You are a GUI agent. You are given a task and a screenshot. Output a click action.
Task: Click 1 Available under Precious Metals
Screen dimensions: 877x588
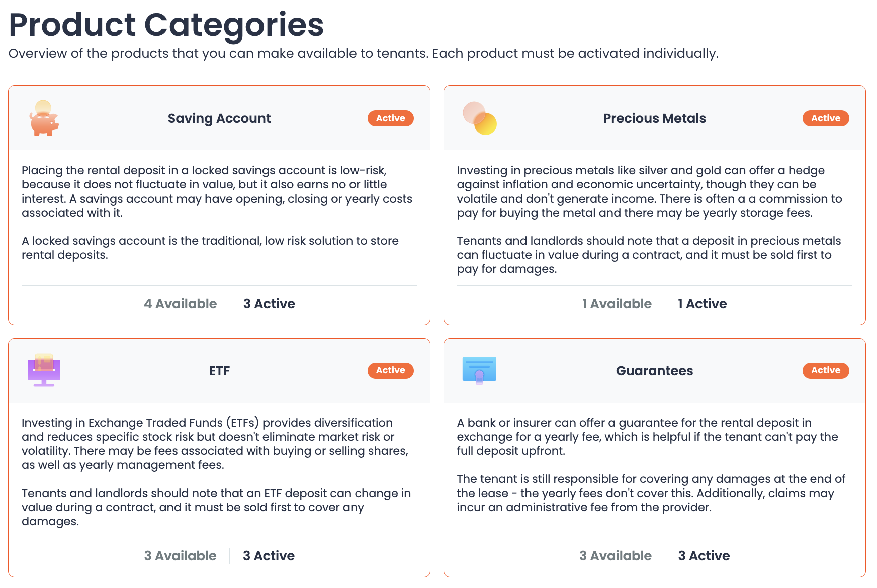pyautogui.click(x=617, y=304)
